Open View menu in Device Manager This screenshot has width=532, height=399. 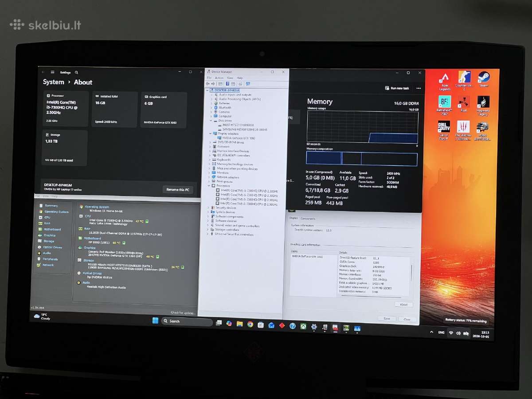pyautogui.click(x=230, y=78)
